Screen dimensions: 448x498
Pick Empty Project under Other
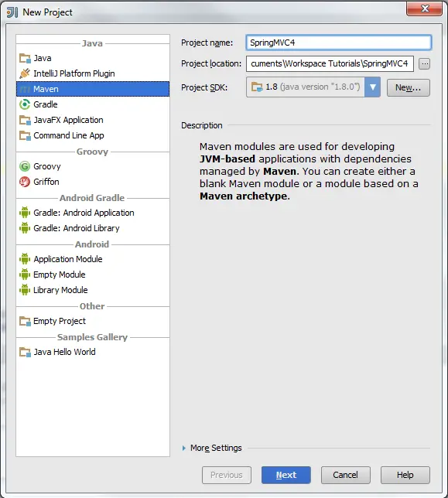[x=93, y=321]
